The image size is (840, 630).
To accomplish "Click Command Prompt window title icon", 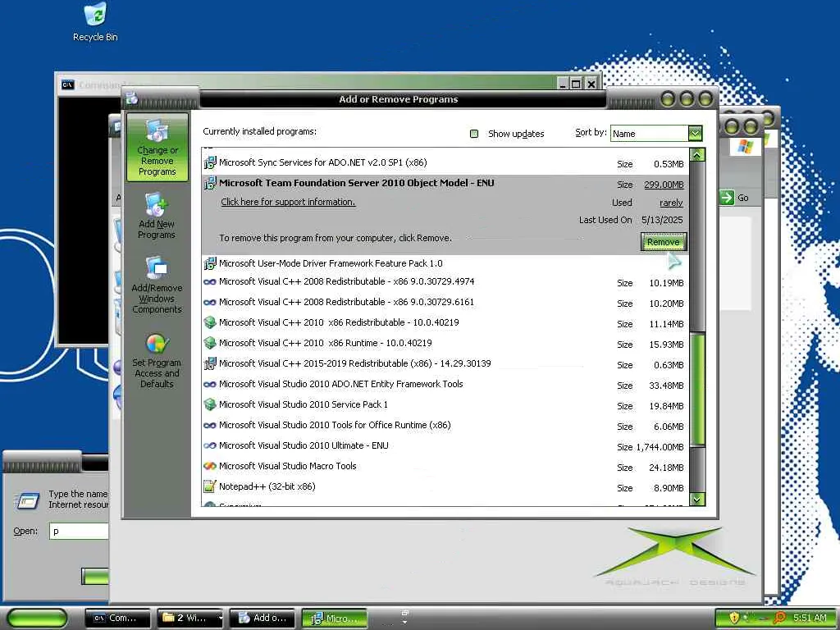I will (x=67, y=84).
